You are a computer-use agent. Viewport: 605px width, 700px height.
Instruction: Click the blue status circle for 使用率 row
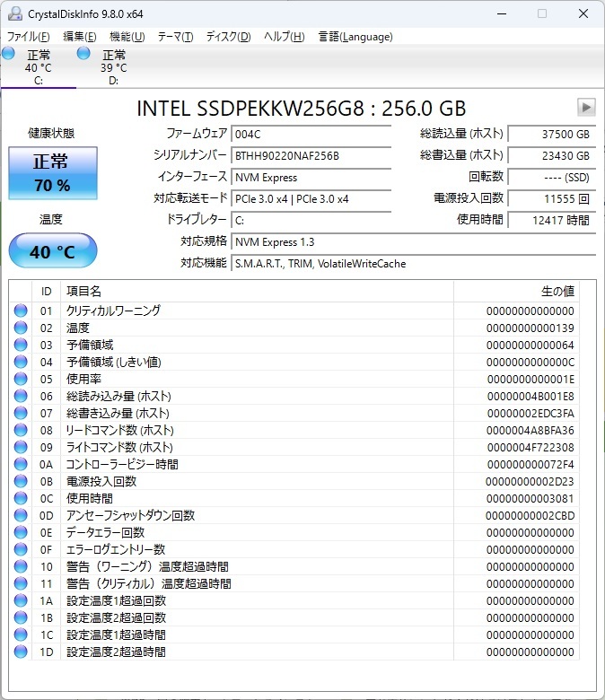click(21, 379)
